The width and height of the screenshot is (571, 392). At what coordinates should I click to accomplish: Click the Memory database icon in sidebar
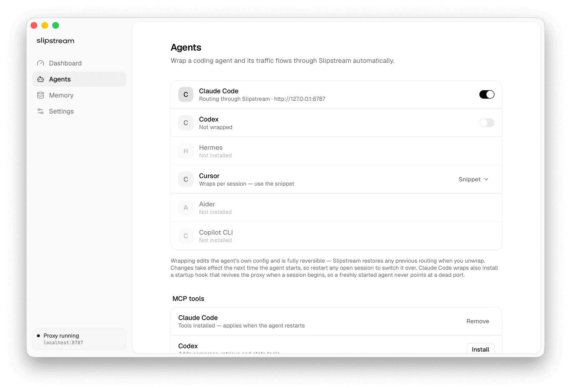tap(41, 95)
